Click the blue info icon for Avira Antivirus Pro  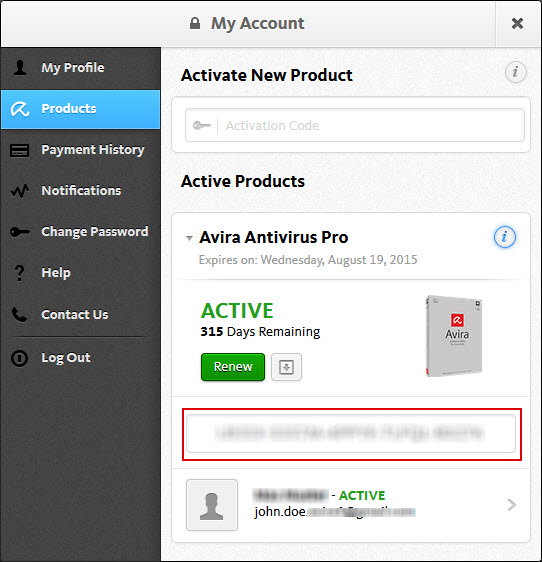(505, 237)
